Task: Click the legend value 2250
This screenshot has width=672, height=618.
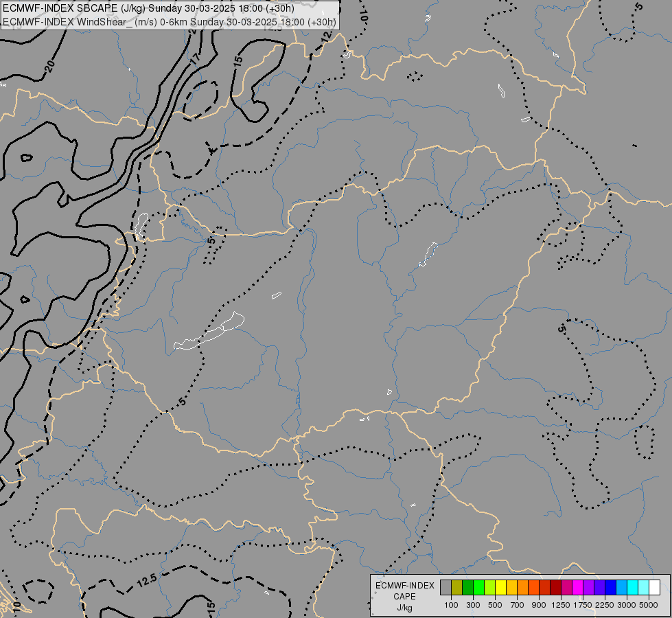Action: [605, 605]
